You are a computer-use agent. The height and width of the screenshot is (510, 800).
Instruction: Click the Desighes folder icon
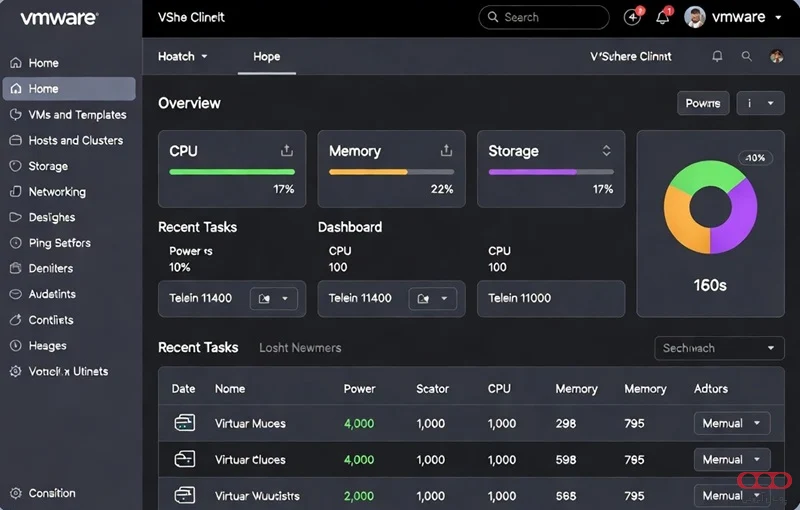point(16,217)
